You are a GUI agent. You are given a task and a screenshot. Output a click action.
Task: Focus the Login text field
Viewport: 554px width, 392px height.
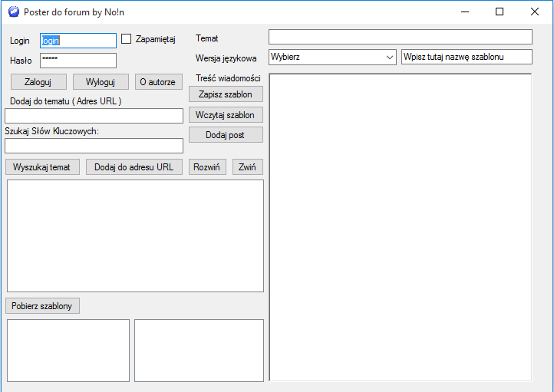coord(77,41)
